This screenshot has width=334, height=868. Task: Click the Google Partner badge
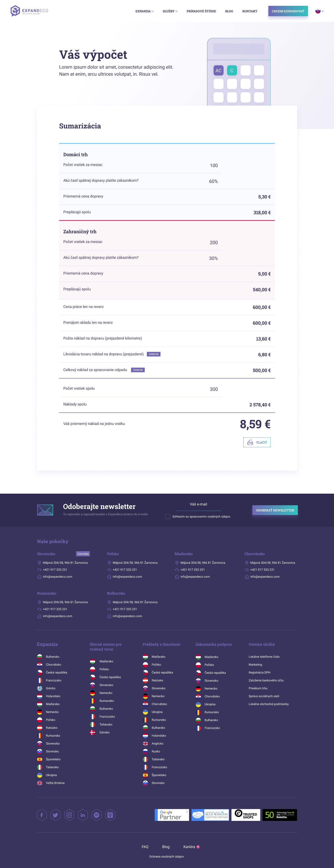click(172, 815)
